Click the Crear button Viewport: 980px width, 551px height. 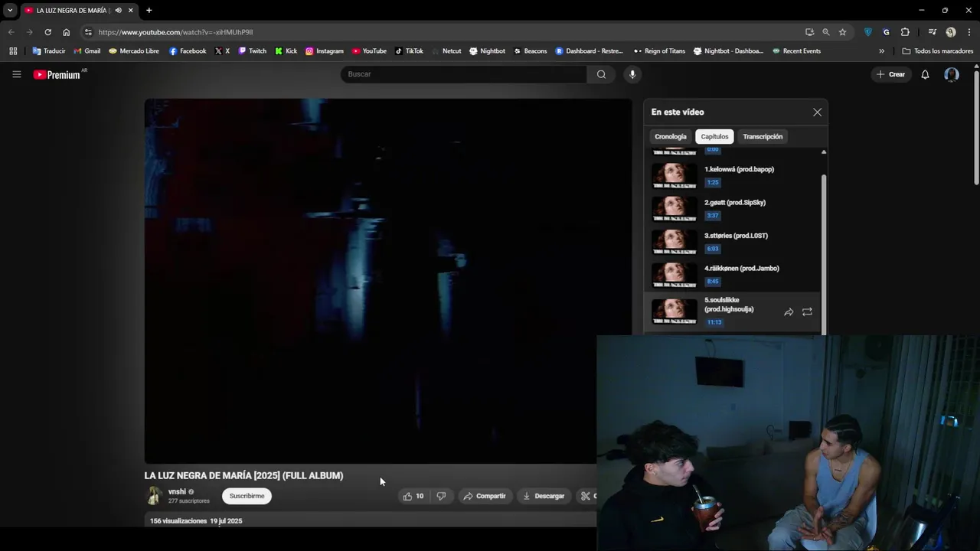point(890,74)
